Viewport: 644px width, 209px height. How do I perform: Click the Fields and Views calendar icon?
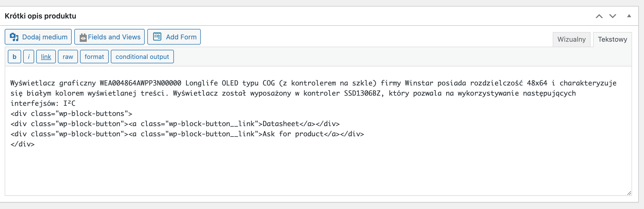[x=83, y=37]
